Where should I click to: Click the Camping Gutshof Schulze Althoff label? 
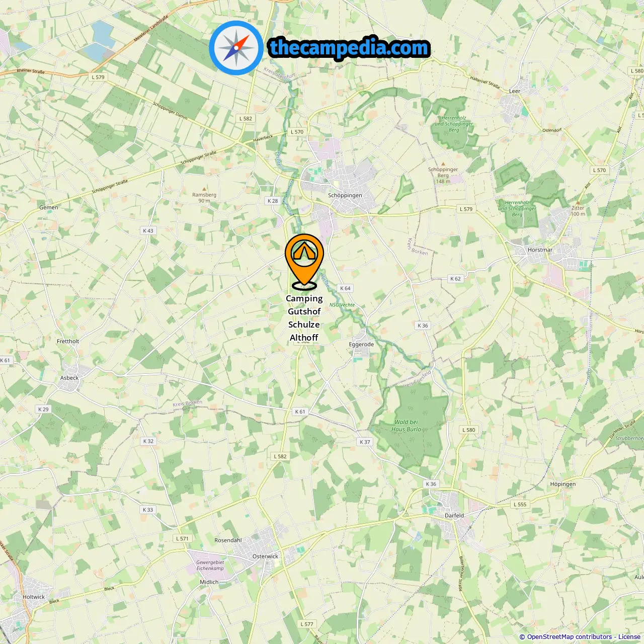pos(304,318)
